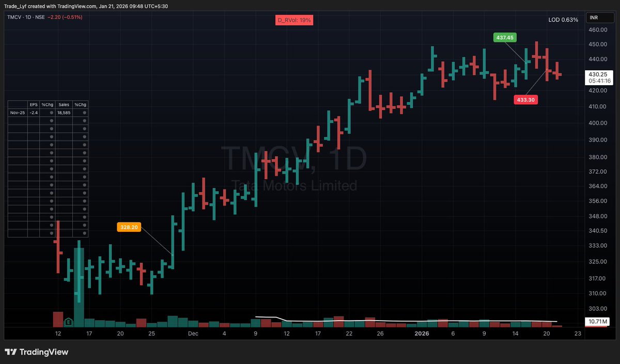Click the 420.00 price axis label
620x364 pixels.
coord(597,91)
